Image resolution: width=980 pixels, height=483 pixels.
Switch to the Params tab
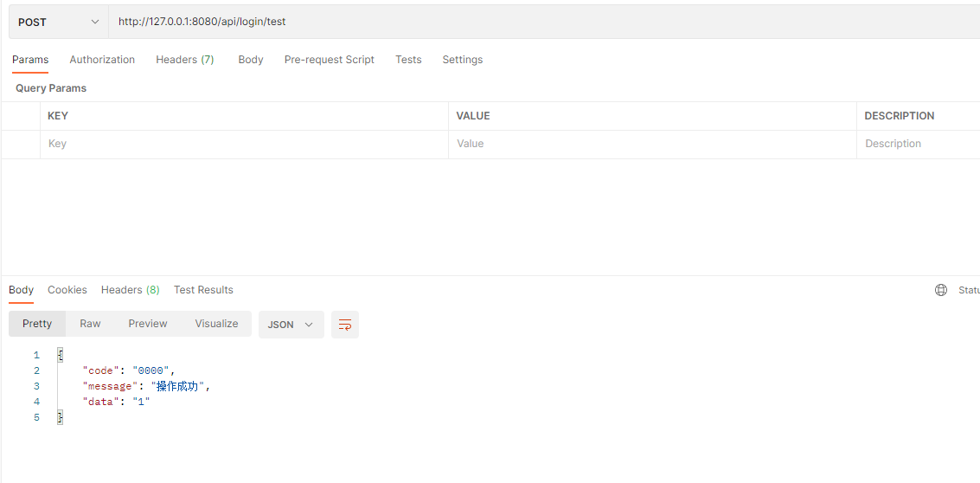pos(30,60)
